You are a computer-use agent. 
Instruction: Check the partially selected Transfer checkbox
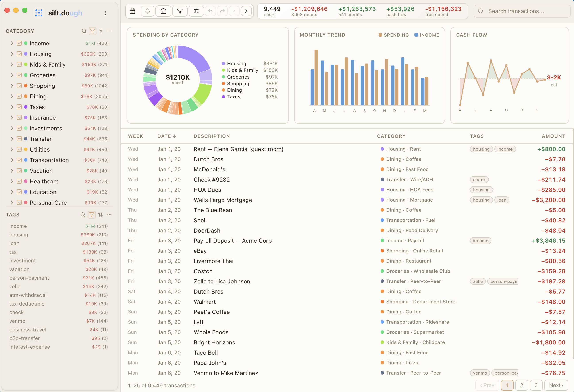coord(19,139)
